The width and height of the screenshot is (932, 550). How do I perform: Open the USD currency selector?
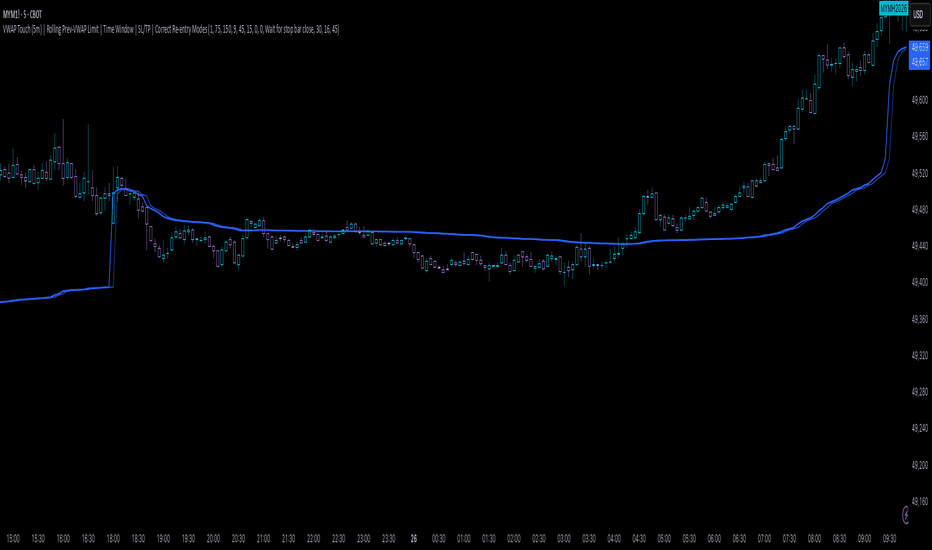[919, 15]
